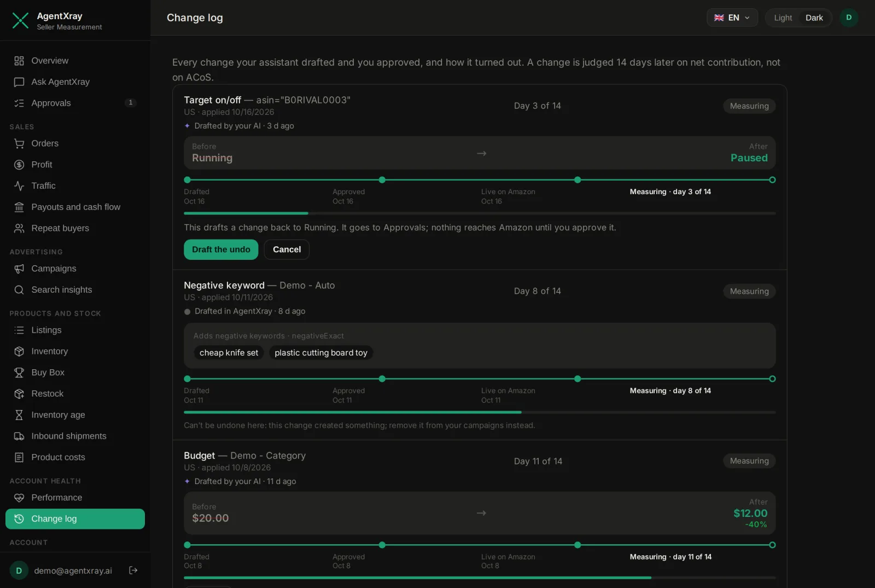Click the UK flag language icon
The image size is (875, 588).
click(719, 18)
